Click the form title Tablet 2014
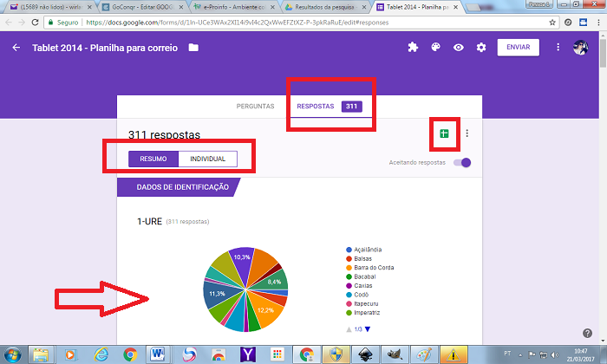 104,48
